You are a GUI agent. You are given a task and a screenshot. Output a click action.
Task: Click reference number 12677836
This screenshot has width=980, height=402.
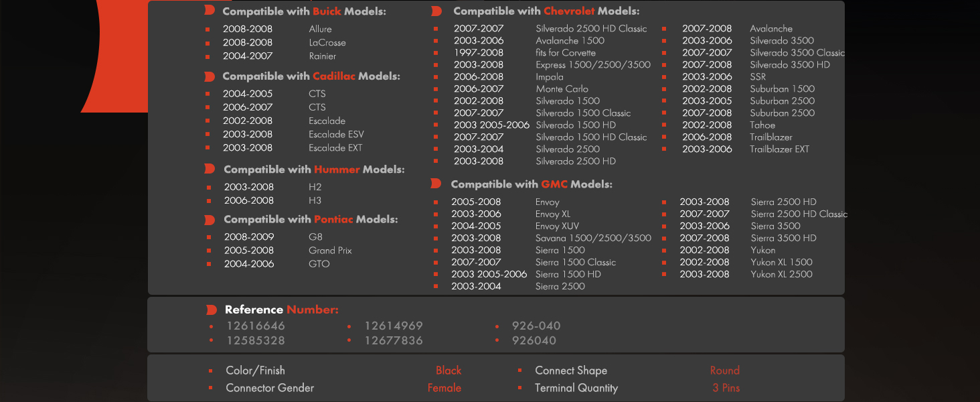[394, 340]
